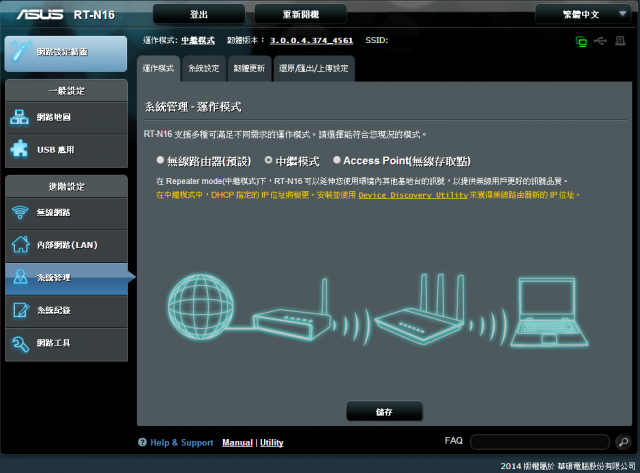Image resolution: width=640 pixels, height=473 pixels.
Task: Switch to 還原/匯出/上傳設定 tab
Action: [x=313, y=69]
